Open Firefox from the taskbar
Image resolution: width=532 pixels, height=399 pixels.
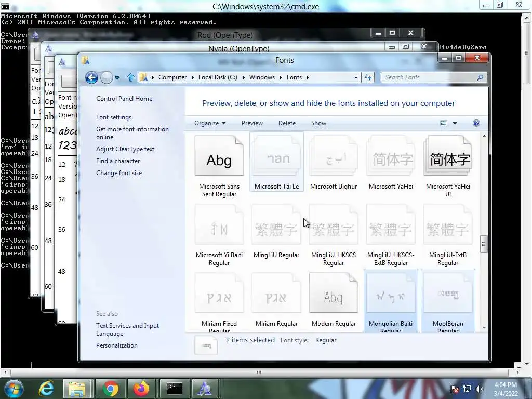tap(141, 389)
